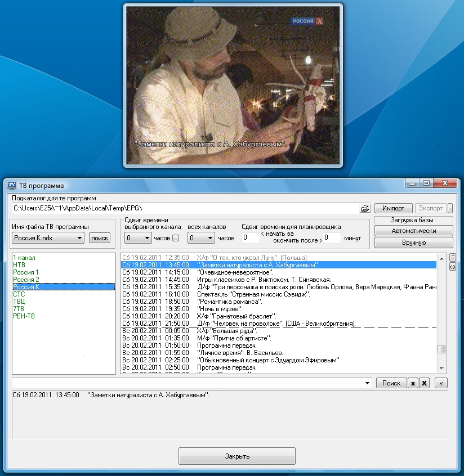
Task: Click the Россия К video preview window
Action: (233, 86)
